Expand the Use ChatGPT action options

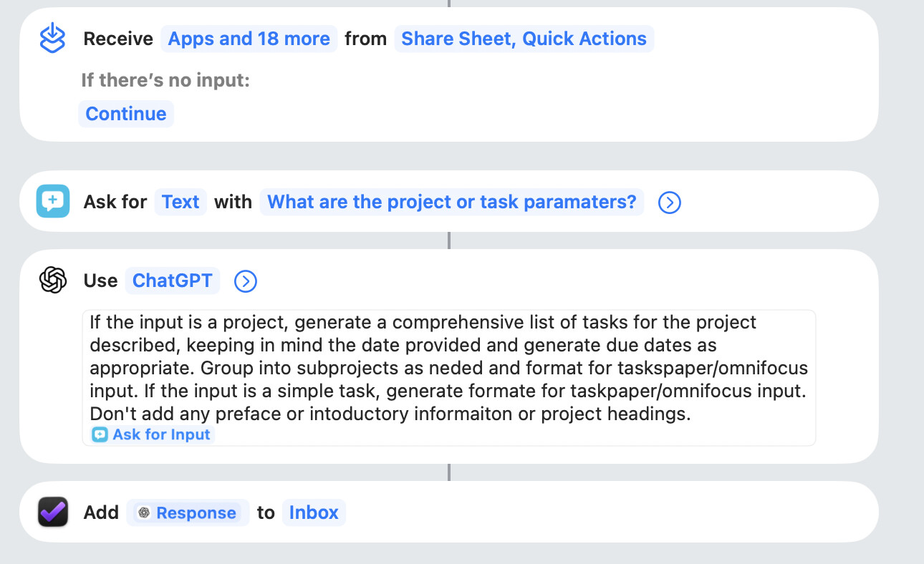click(x=245, y=281)
